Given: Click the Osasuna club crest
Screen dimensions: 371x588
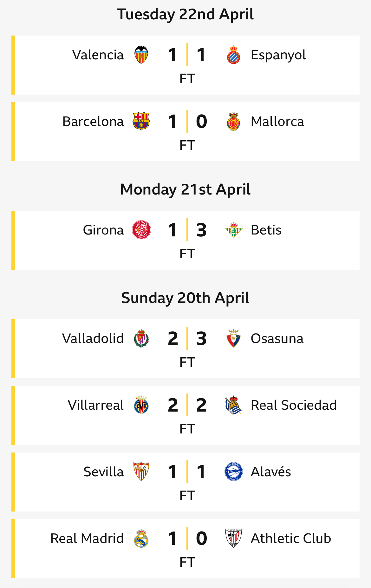Looking at the screenshot, I should point(233,338).
